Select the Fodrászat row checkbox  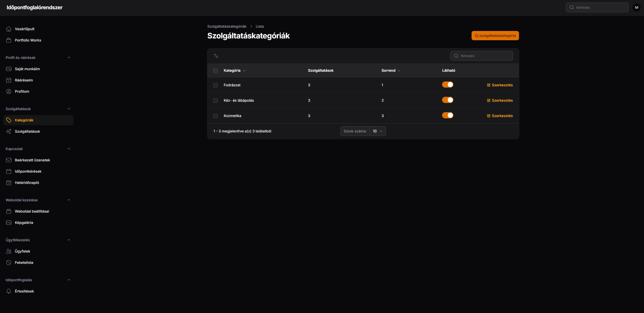(216, 85)
